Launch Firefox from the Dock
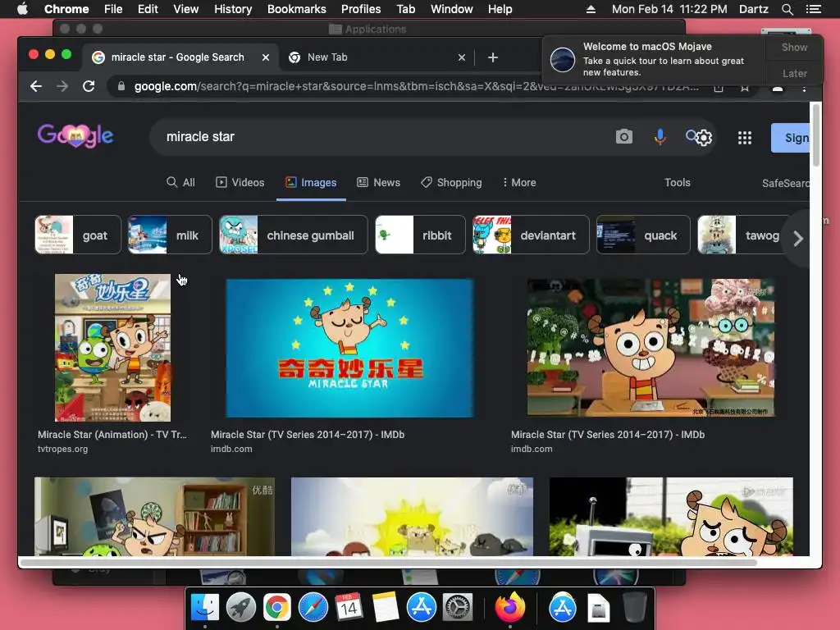 (x=509, y=608)
